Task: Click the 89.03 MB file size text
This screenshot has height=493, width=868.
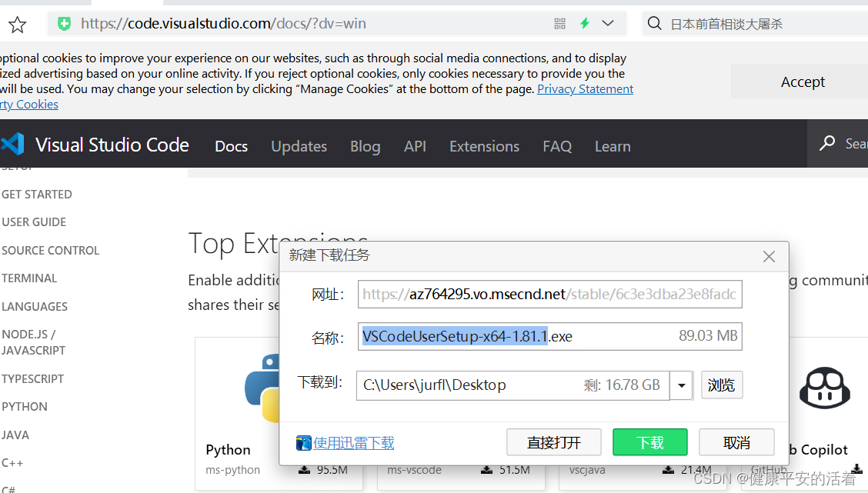Action: click(x=708, y=336)
